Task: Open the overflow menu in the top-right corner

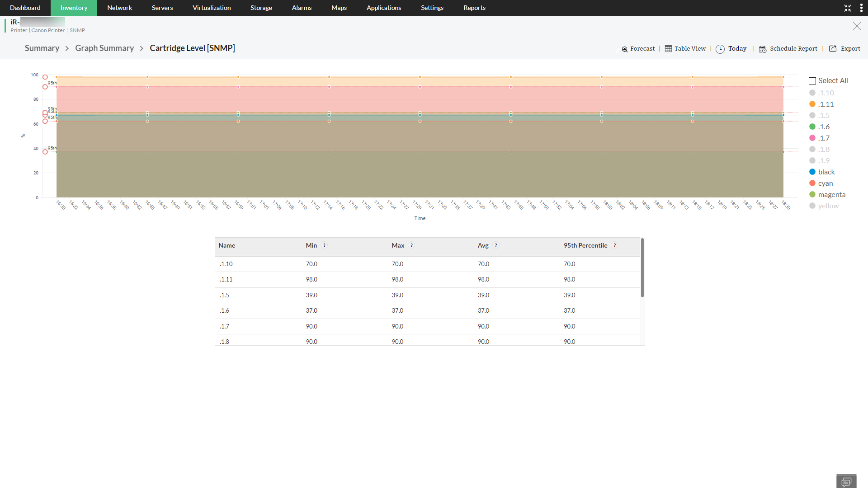Action: [861, 8]
